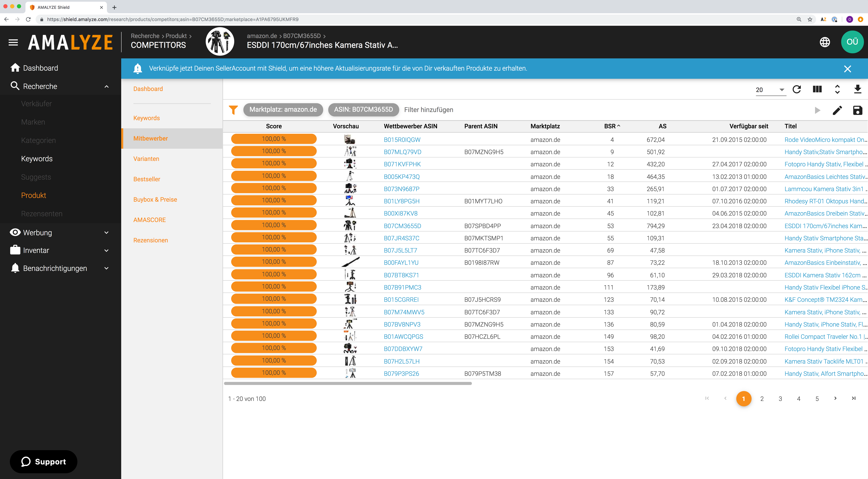Open the Rezensionen tab

[x=150, y=240]
